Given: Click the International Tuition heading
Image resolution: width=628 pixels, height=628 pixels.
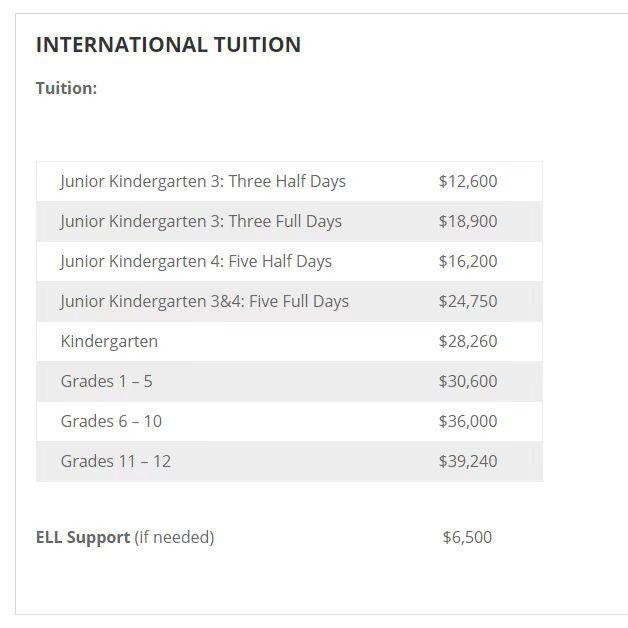Looking at the screenshot, I should [x=168, y=44].
